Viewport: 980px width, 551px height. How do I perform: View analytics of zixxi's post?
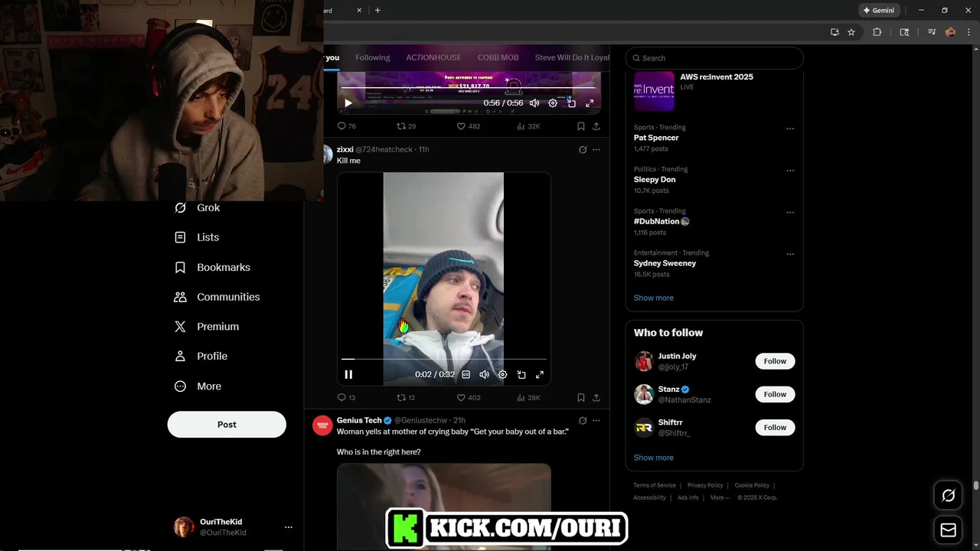coord(528,397)
